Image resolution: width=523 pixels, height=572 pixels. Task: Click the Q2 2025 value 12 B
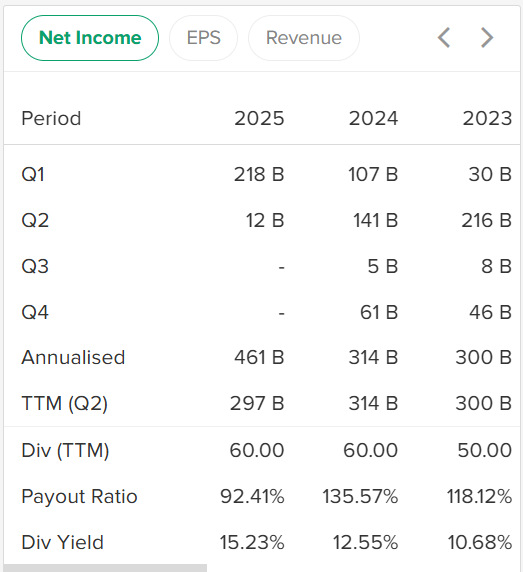point(265,220)
